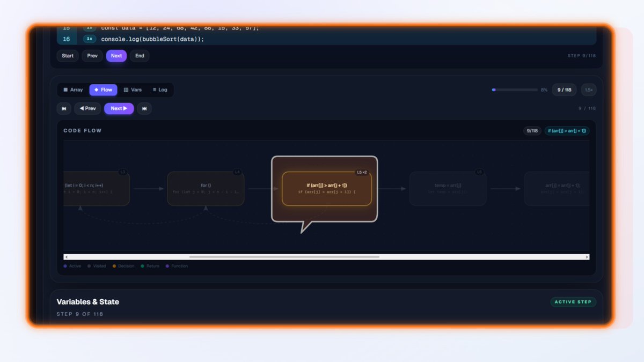Click the purple Next button under the code

116,56
